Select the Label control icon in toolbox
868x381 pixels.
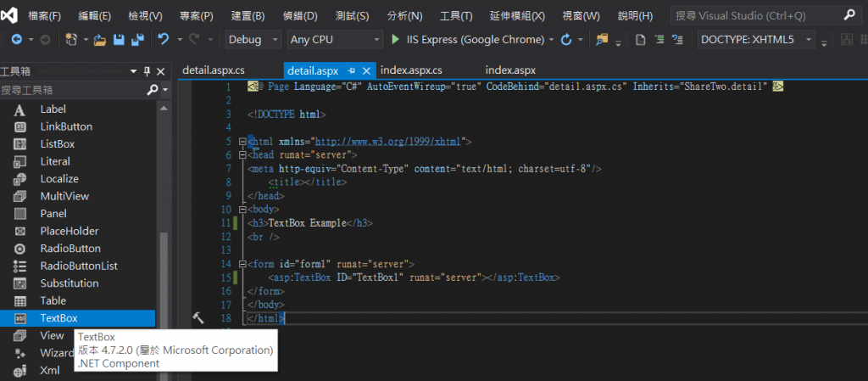pyautogui.click(x=20, y=109)
